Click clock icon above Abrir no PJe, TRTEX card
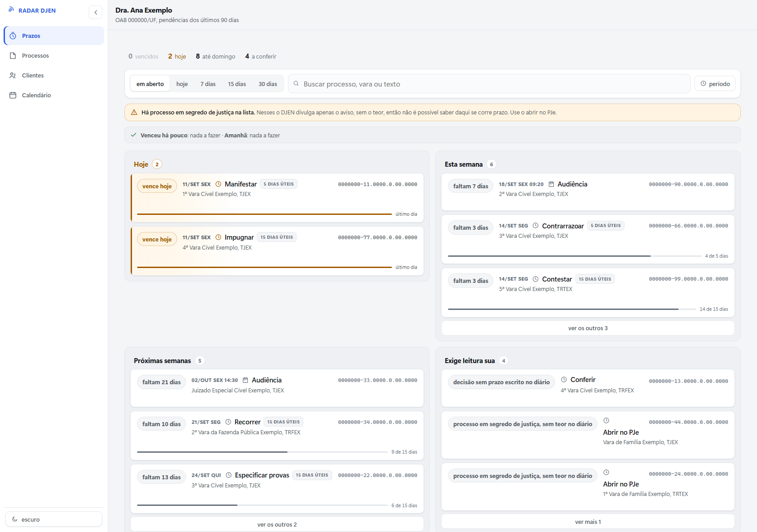The height and width of the screenshot is (532, 757). tap(607, 472)
